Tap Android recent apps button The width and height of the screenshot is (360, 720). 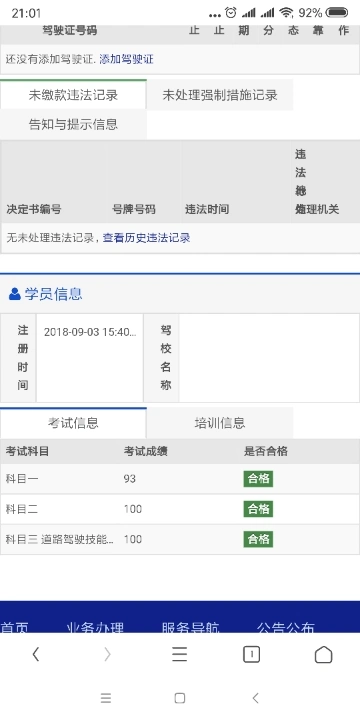pyautogui.click(x=106, y=698)
